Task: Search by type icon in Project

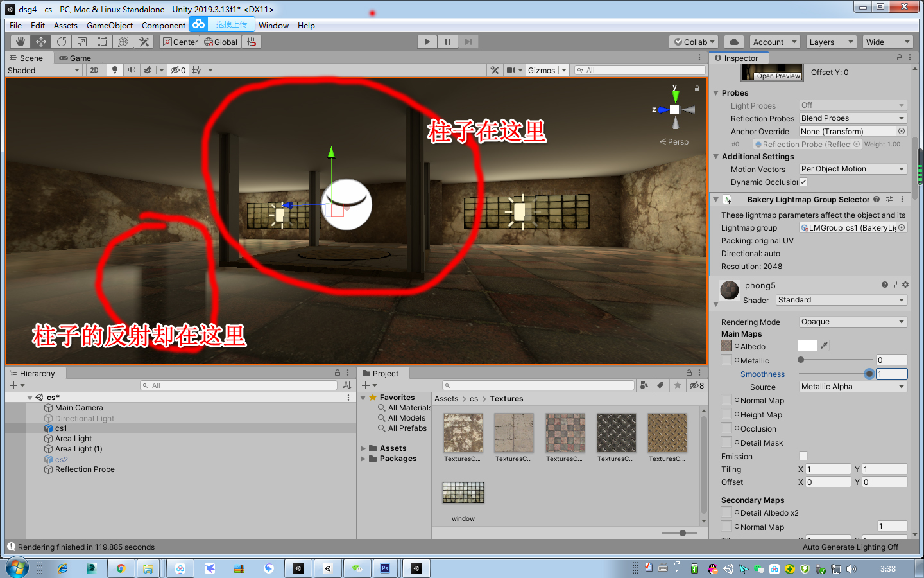Action: coord(644,385)
